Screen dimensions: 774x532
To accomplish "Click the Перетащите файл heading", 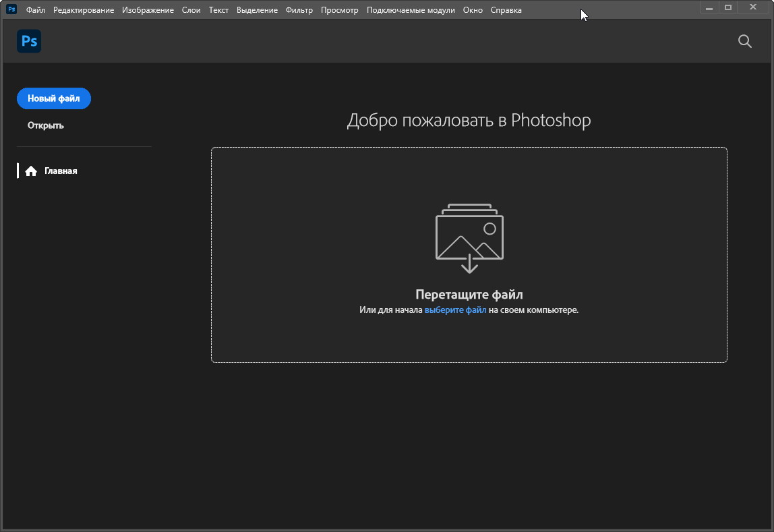I will click(x=469, y=295).
